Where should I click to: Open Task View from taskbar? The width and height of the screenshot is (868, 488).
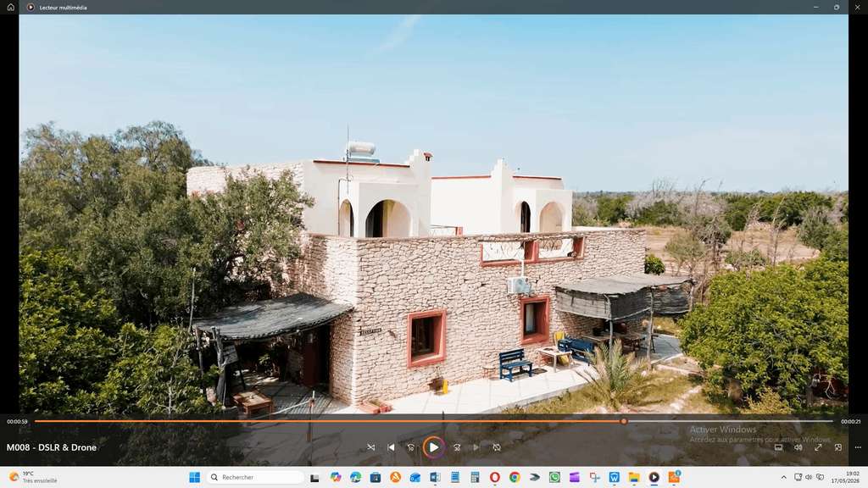(x=314, y=477)
